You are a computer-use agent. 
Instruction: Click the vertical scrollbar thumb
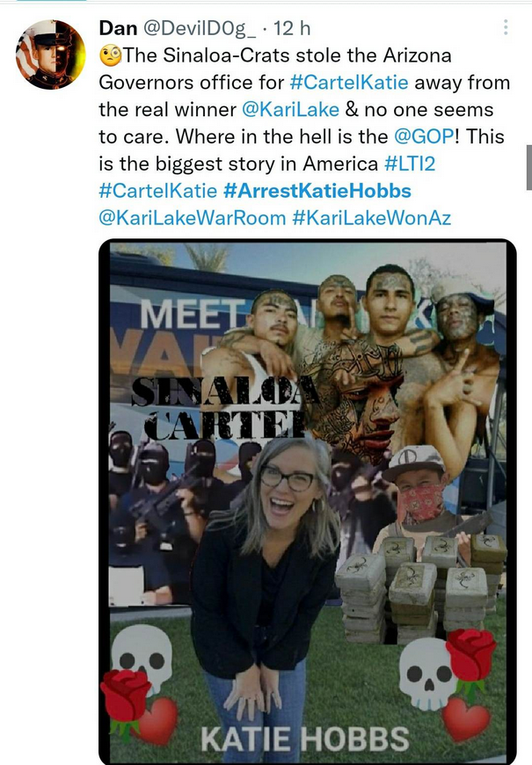pyautogui.click(x=528, y=167)
